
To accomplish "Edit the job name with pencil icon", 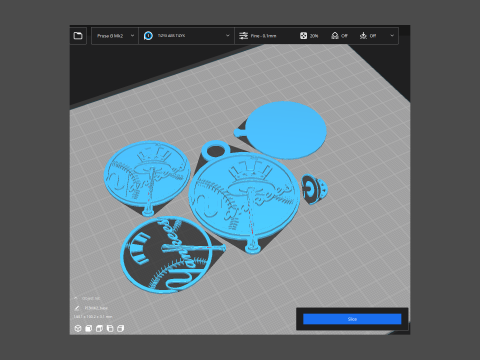I will coord(77,308).
